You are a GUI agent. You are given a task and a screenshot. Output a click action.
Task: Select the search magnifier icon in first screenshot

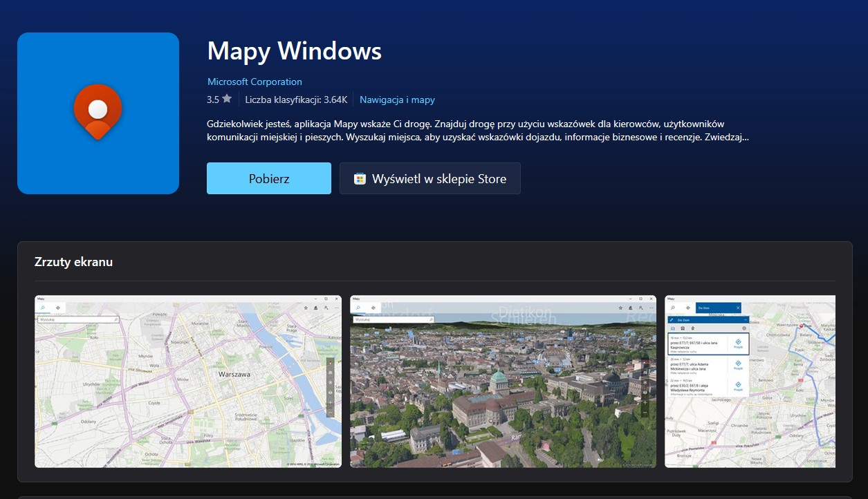pos(43,308)
